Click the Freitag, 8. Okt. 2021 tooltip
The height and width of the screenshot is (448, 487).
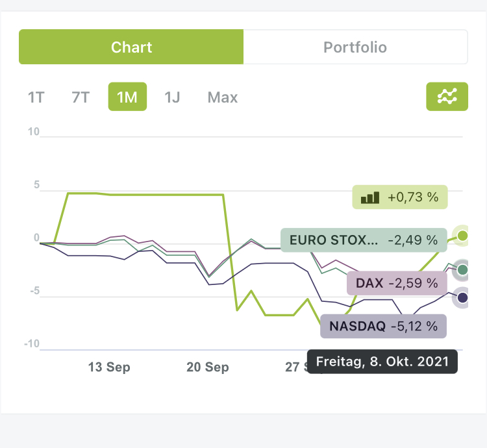[x=382, y=362]
